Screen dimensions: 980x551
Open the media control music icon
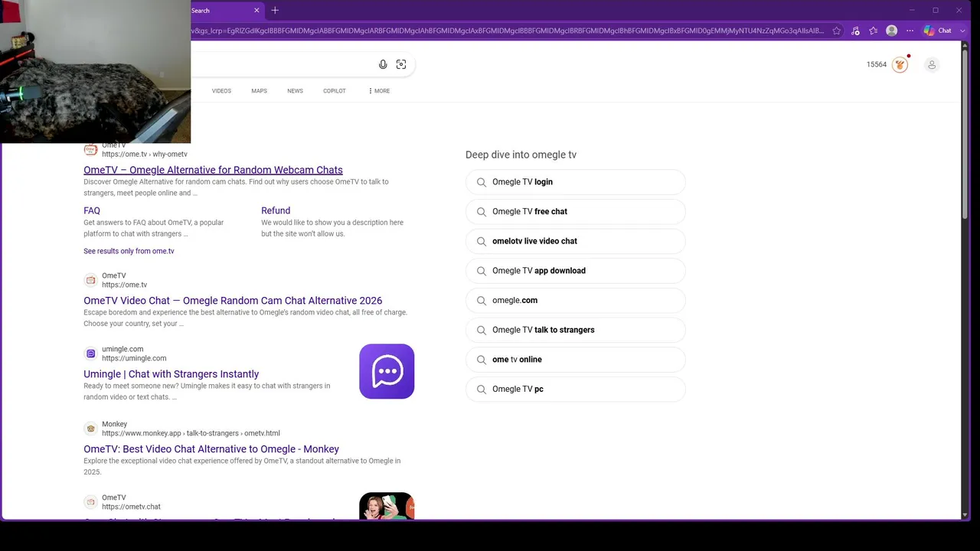[855, 31]
